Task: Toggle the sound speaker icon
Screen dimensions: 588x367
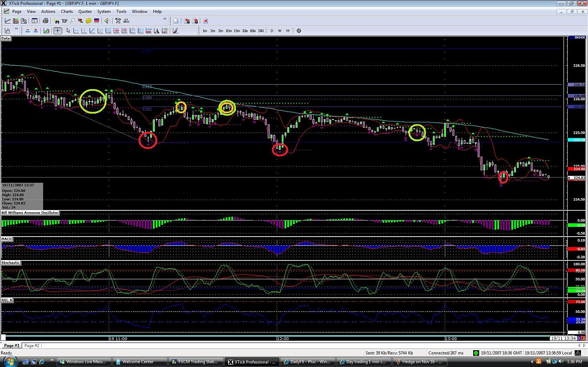Action: (107, 21)
